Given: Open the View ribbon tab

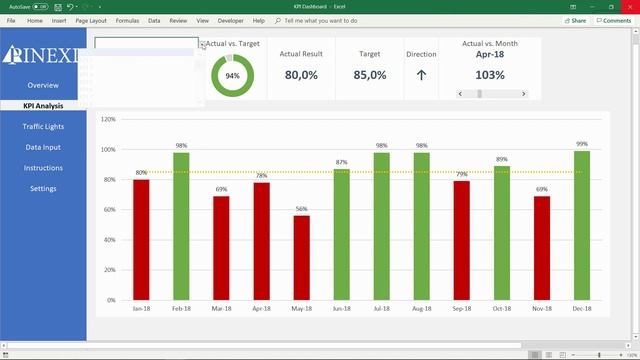Looking at the screenshot, I should 202,20.
